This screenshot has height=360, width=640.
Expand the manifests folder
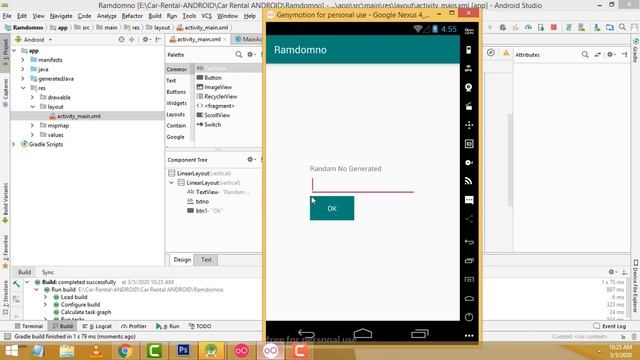23,60
